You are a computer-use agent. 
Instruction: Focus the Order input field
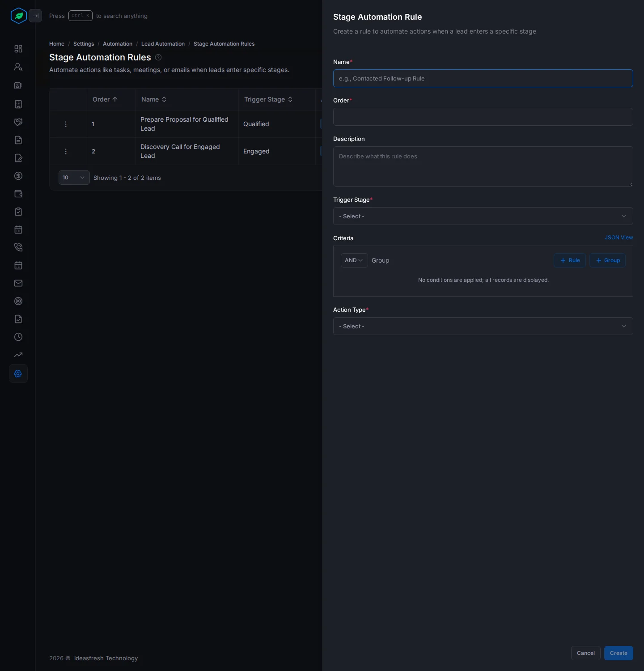tap(483, 117)
